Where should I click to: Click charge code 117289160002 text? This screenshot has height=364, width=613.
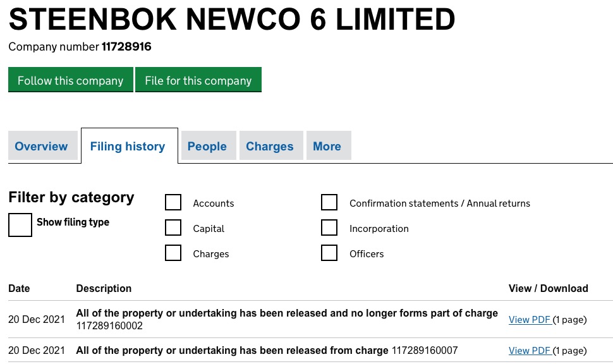(109, 326)
